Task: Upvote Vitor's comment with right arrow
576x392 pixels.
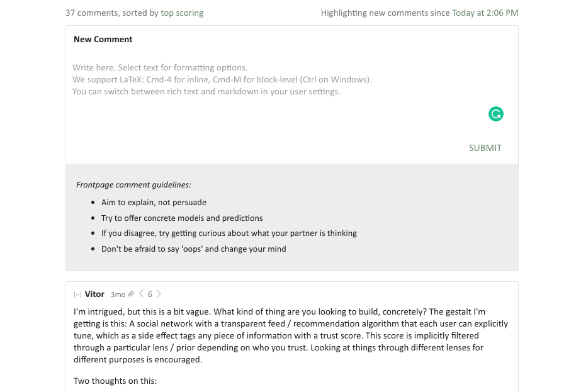Action: 159,294
